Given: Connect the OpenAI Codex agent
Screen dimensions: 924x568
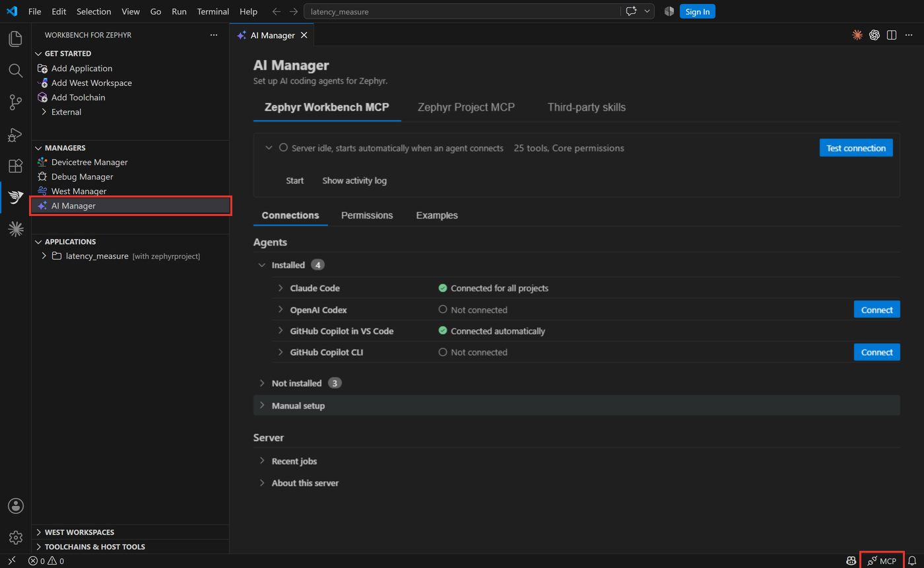Looking at the screenshot, I should click(x=876, y=310).
